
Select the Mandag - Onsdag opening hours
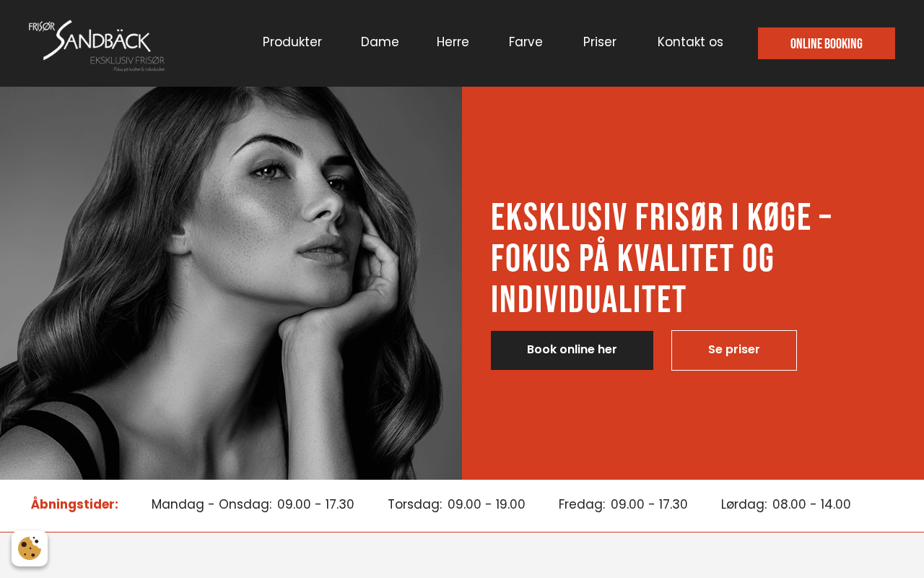click(x=253, y=504)
